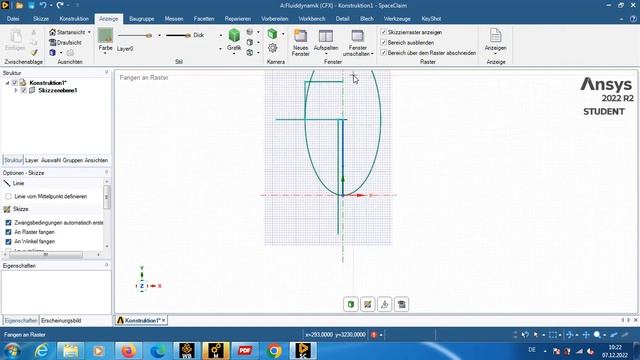Click the Anzeigen document icon
The width and height of the screenshot is (640, 360).
point(496,36)
